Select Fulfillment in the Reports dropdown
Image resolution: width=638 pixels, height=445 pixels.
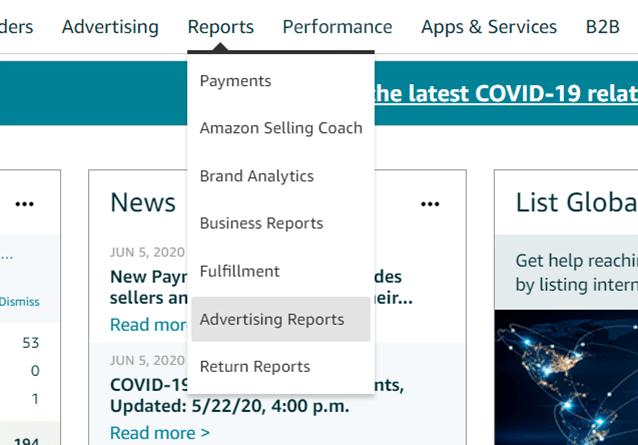click(x=280, y=271)
